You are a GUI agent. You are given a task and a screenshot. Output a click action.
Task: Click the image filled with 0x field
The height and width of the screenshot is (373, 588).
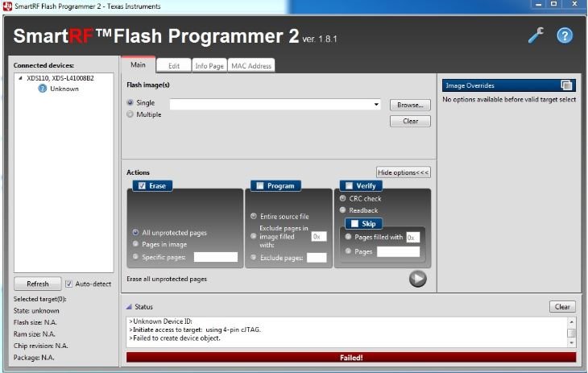coord(319,236)
